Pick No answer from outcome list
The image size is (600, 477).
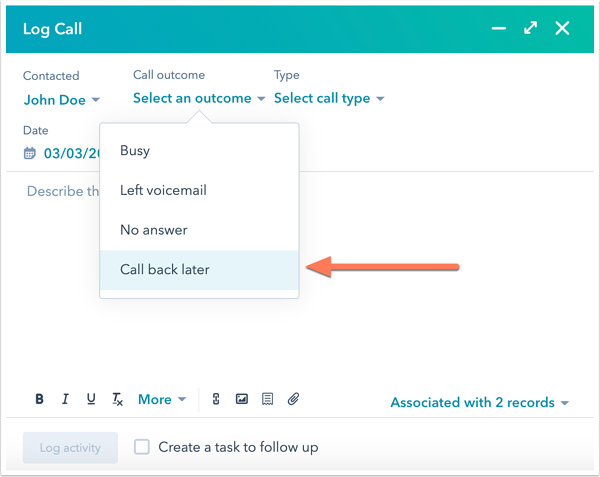[154, 230]
